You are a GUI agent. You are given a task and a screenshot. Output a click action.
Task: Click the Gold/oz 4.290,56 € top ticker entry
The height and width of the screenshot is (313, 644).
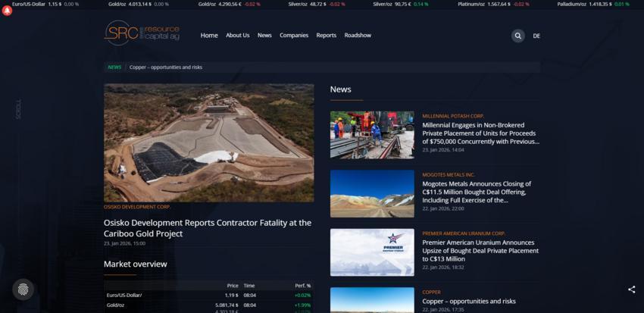pyautogui.click(x=229, y=4)
